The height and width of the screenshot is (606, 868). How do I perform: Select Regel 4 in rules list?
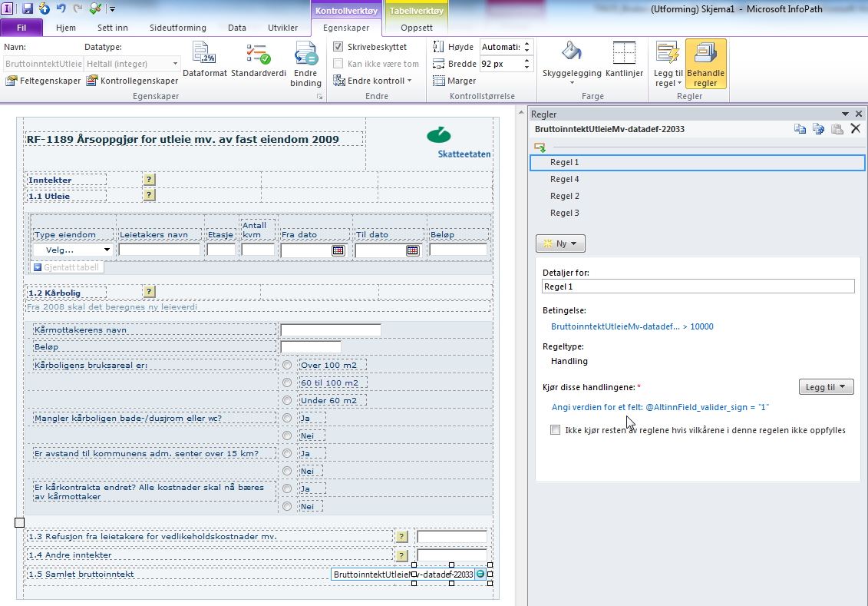pyautogui.click(x=698, y=179)
